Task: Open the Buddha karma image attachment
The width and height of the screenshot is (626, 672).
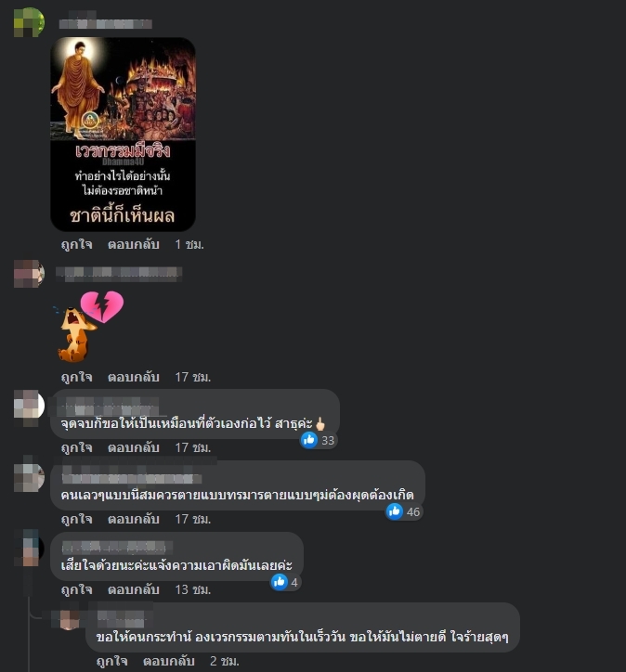Action: click(x=123, y=135)
